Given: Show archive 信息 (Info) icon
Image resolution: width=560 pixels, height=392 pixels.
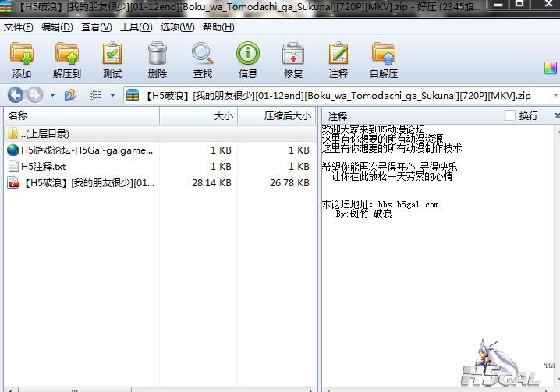Looking at the screenshot, I should 247,60.
